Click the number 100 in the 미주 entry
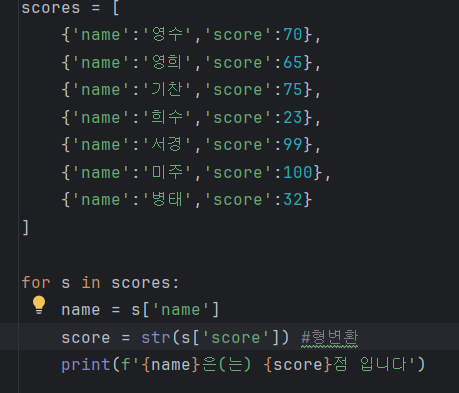The height and width of the screenshot is (393, 459). (298, 173)
